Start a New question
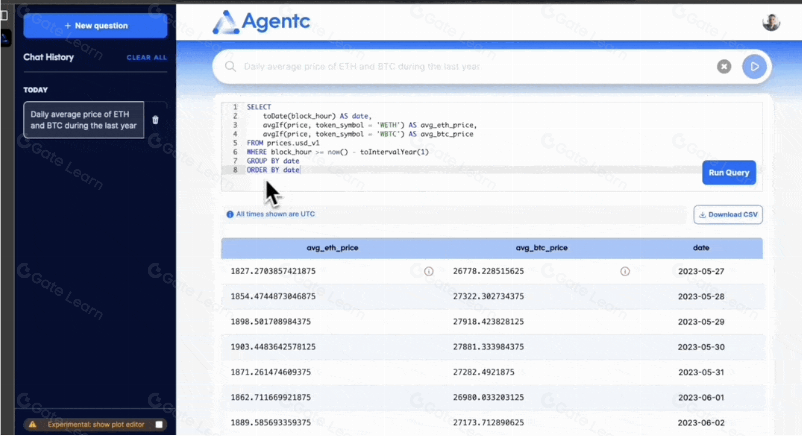The image size is (802, 436). click(95, 26)
